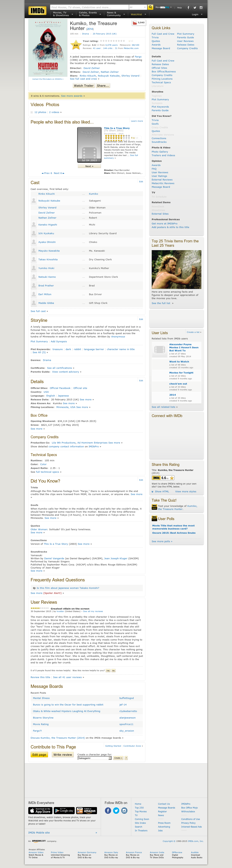This screenshot has height=868, width=232.
Task: Click the Edit link in Cast section
Action: pyautogui.click(x=141, y=181)
